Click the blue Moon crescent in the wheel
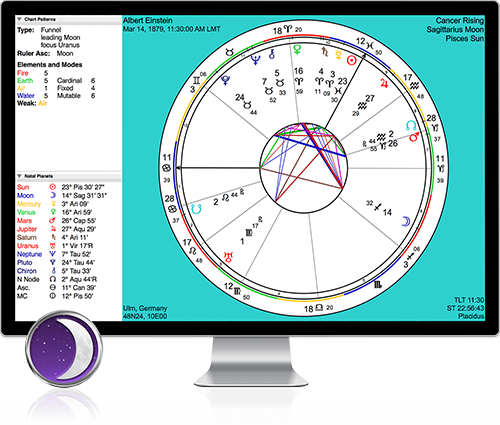 pyautogui.click(x=406, y=222)
